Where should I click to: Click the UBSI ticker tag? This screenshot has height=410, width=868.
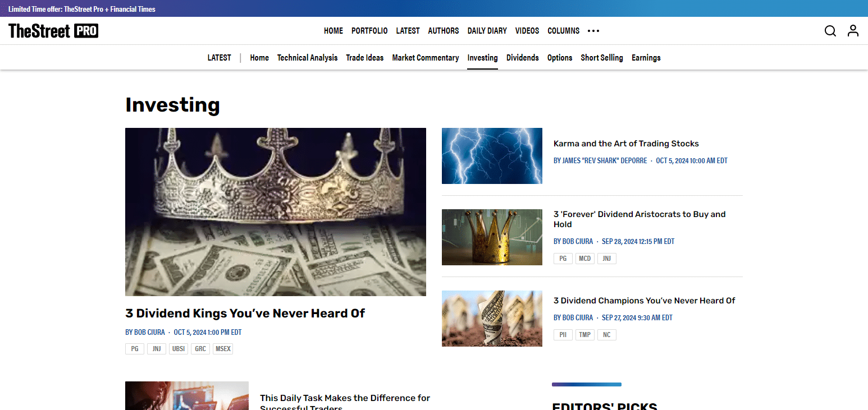[179, 349]
